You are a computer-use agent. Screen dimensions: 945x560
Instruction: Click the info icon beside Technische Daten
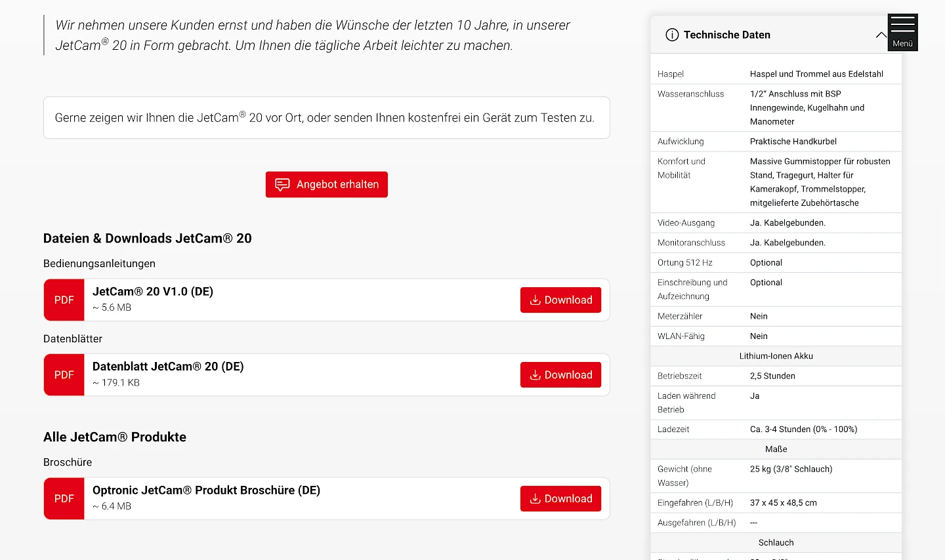pos(672,35)
